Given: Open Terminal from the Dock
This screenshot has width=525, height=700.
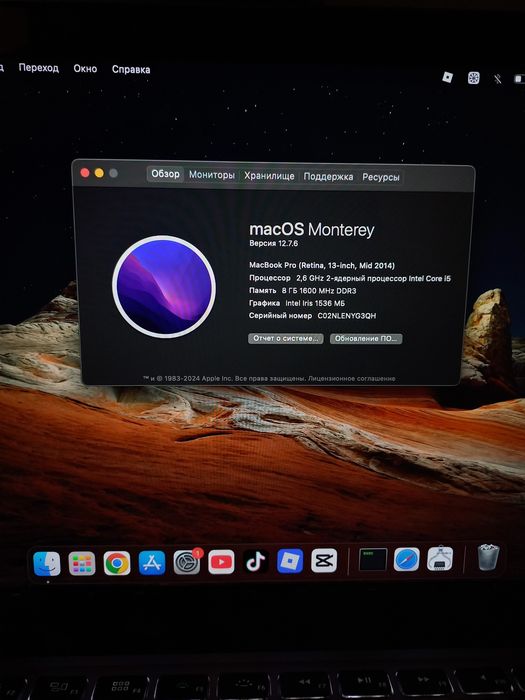Looking at the screenshot, I should tap(373, 559).
